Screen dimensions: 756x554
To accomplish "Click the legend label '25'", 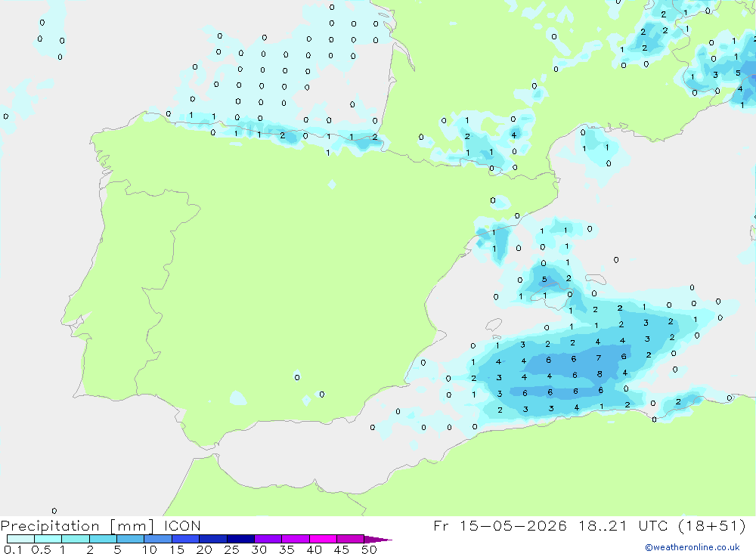I will pyautogui.click(x=232, y=549).
